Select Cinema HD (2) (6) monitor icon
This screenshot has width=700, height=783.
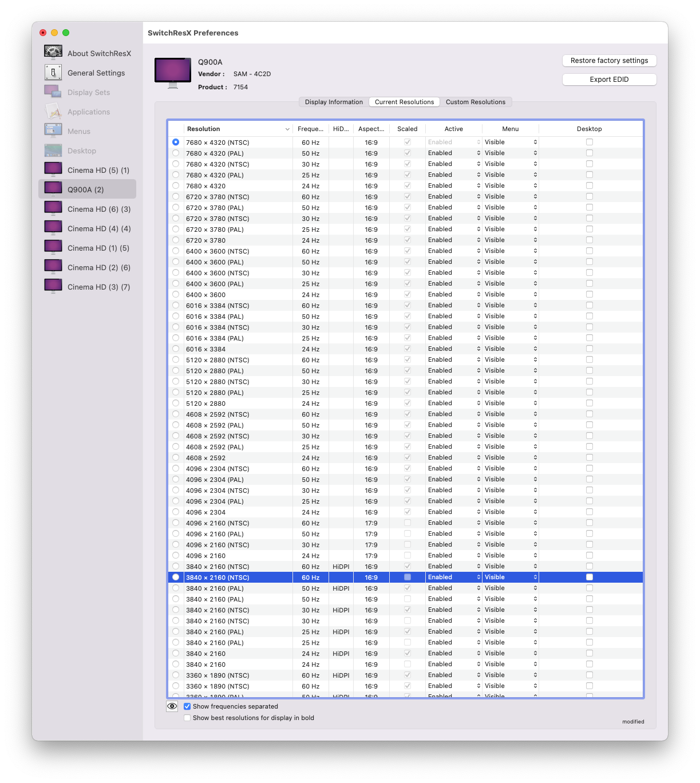point(53,267)
